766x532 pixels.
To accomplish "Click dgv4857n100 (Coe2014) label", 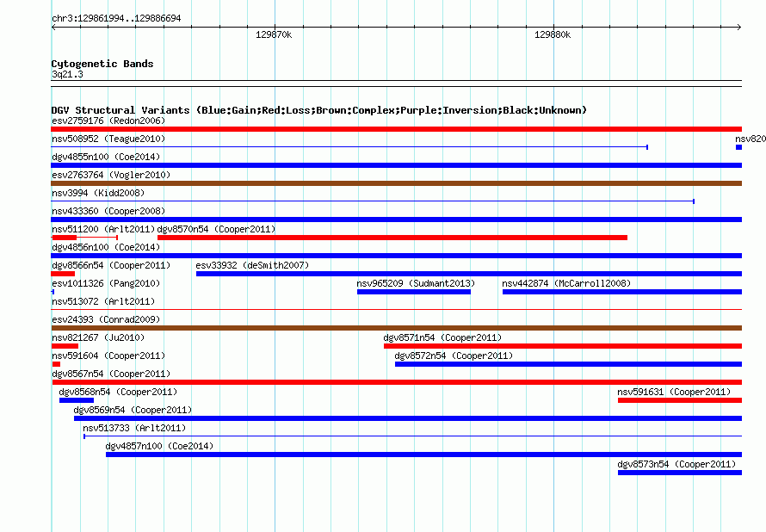I will click(160, 446).
